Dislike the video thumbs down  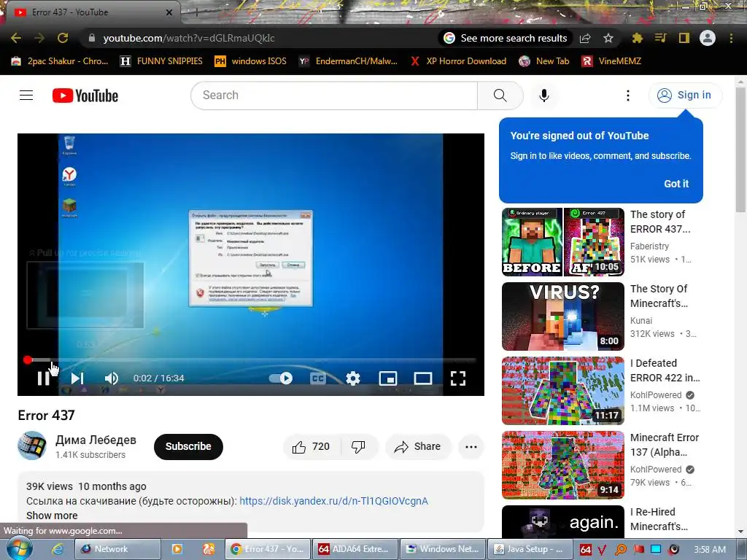pyautogui.click(x=359, y=447)
